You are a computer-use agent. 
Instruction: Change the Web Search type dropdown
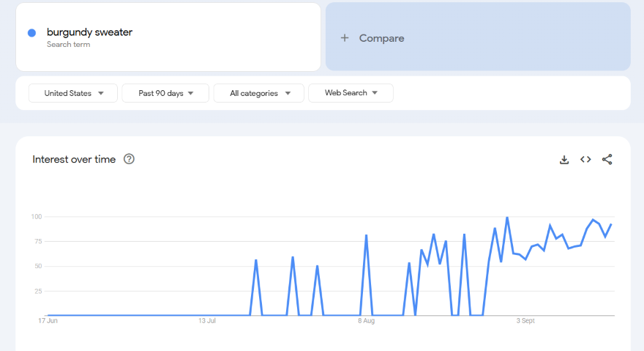coord(351,93)
